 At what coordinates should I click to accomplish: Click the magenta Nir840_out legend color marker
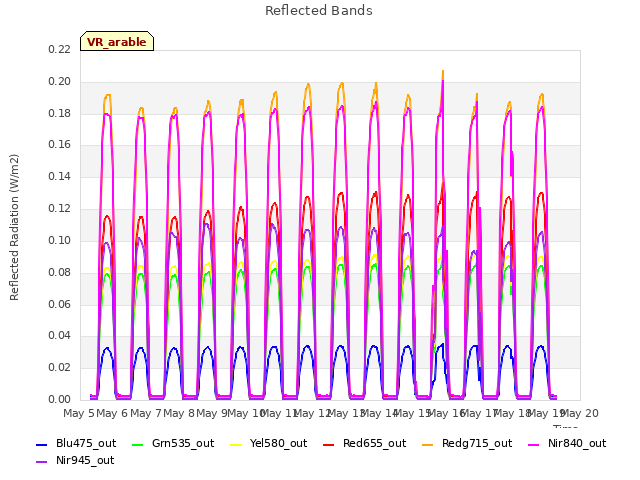click(534, 444)
